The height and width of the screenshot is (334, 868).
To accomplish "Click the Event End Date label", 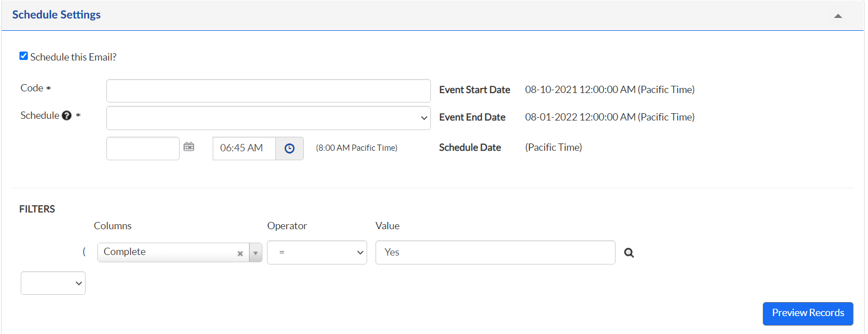I will (472, 117).
